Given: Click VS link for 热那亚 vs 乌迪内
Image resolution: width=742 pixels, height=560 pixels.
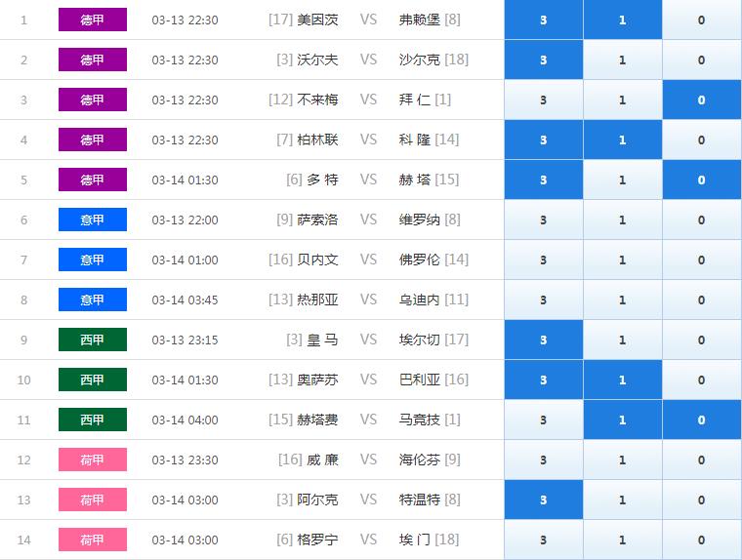Looking at the screenshot, I should [x=369, y=300].
